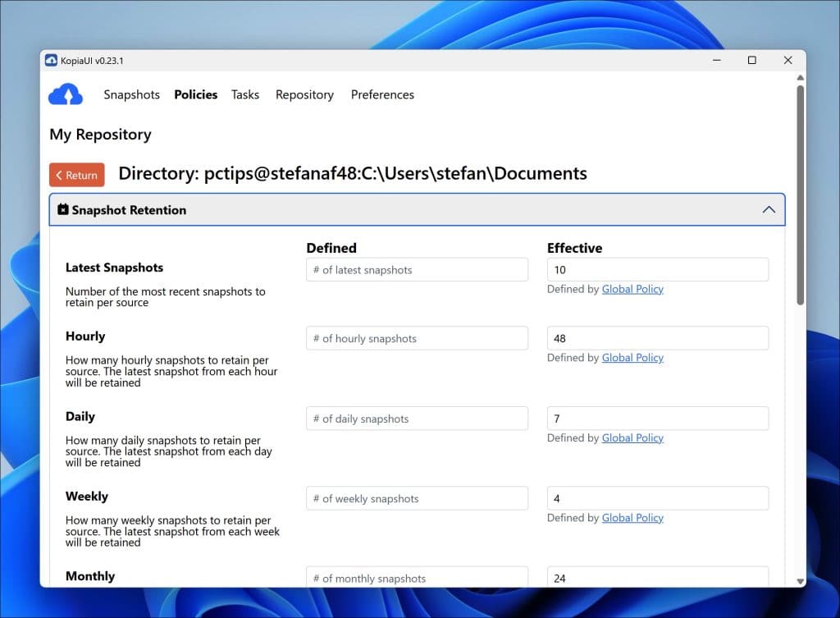
Task: Click the scrollbar up arrow
Action: pos(801,78)
